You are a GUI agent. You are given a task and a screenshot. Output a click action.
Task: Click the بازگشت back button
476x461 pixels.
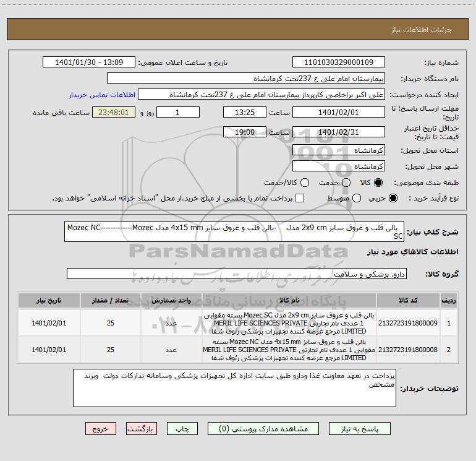(x=142, y=428)
